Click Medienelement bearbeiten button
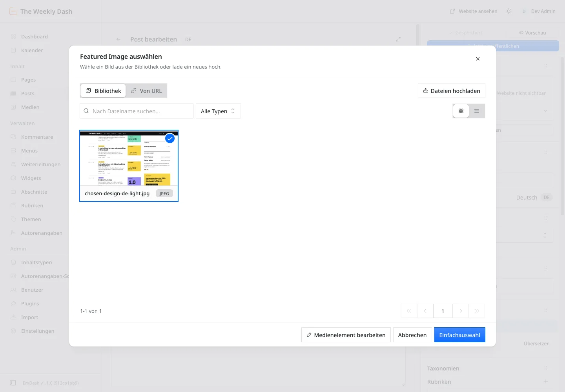This screenshot has height=392, width=565. pyautogui.click(x=346, y=335)
